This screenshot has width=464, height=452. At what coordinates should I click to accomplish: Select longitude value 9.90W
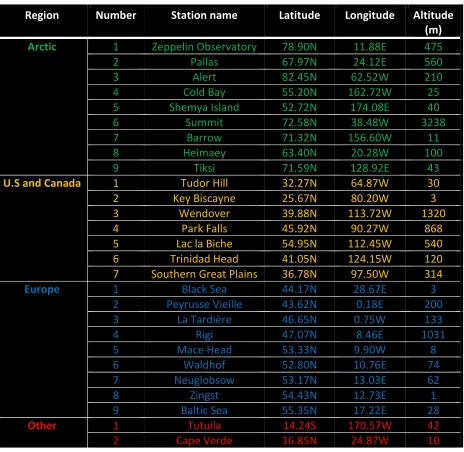point(370,350)
